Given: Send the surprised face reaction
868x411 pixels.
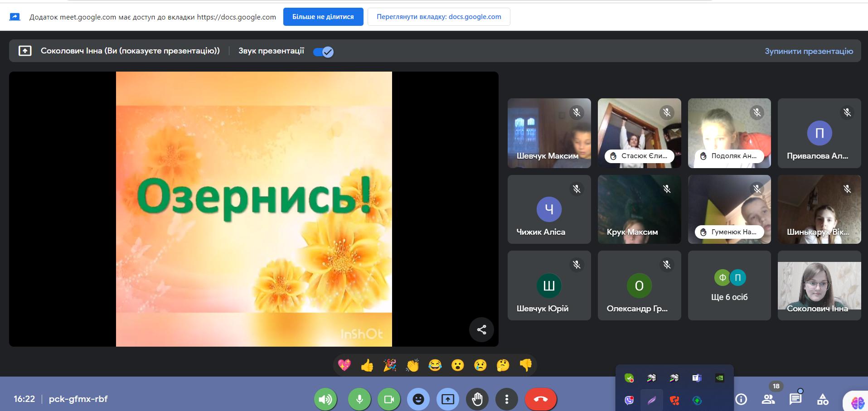Looking at the screenshot, I should [458, 365].
